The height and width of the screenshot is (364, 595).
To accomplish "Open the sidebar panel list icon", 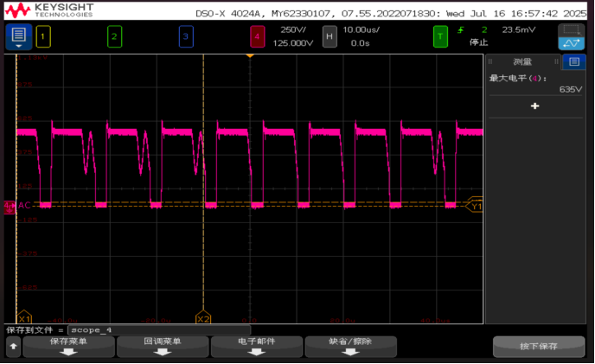I will (574, 61).
